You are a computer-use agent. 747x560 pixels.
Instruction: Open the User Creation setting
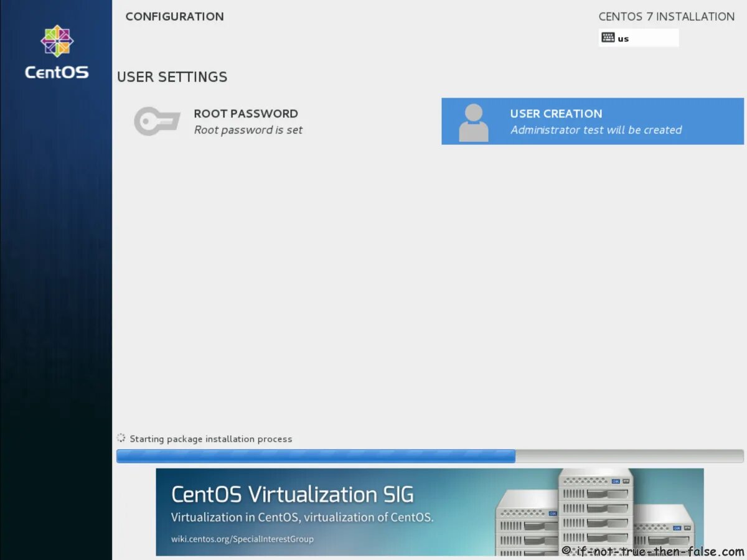click(x=593, y=121)
